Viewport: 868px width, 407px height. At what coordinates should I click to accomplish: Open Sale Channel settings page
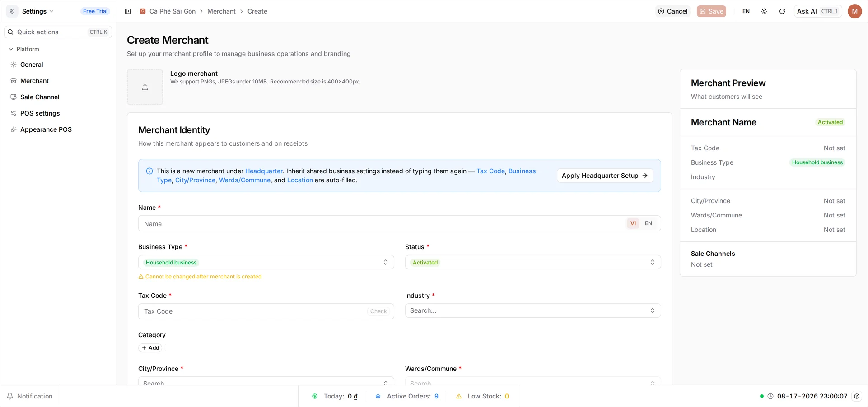click(58, 97)
